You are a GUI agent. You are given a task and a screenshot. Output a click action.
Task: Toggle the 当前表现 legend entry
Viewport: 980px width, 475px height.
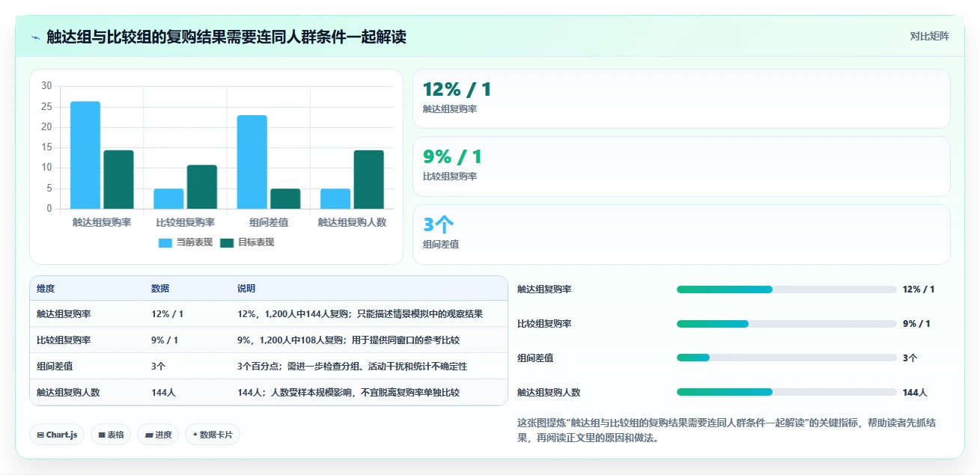(186, 242)
